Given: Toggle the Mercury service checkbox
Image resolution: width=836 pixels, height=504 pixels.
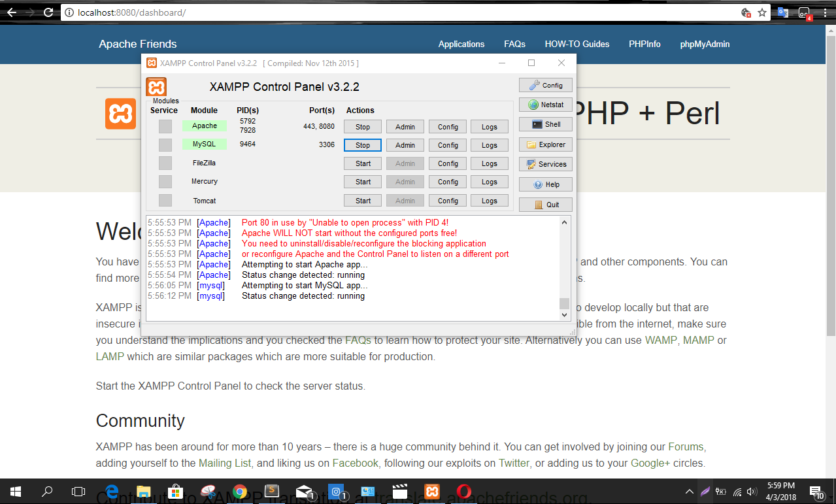Looking at the screenshot, I should click(x=165, y=181).
